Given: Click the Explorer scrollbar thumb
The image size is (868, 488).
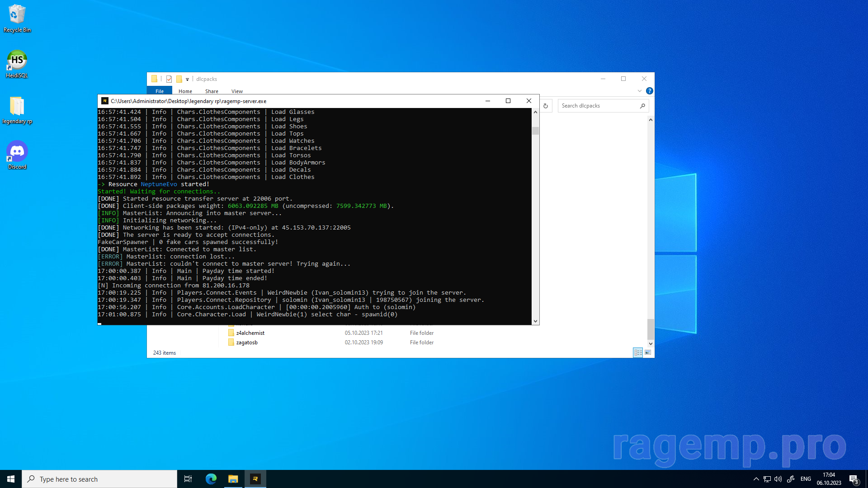Looking at the screenshot, I should click(x=651, y=329).
